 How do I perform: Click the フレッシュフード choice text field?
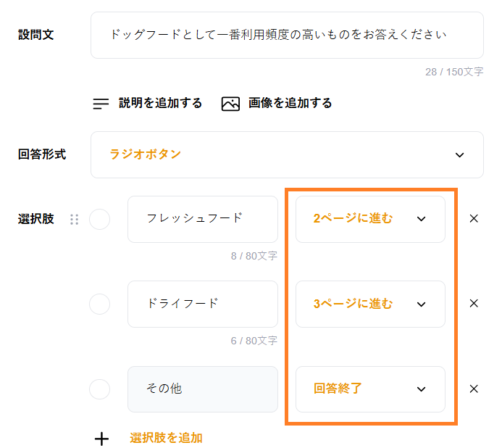click(x=203, y=219)
